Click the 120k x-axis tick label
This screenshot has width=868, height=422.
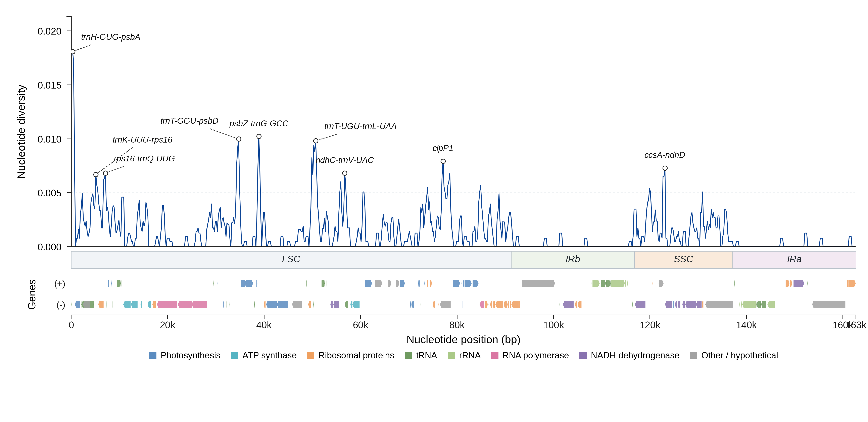coord(650,325)
